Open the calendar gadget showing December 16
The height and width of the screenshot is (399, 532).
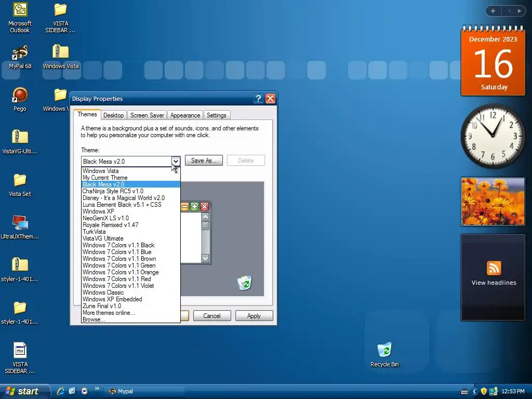[x=493, y=61]
